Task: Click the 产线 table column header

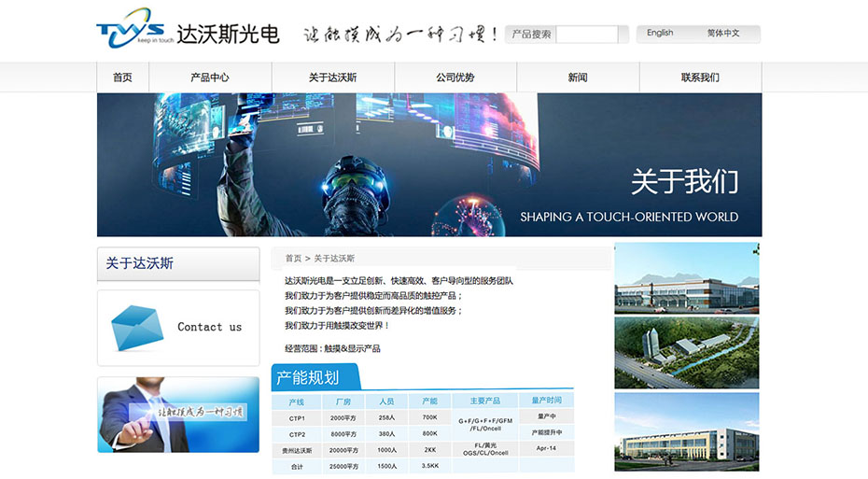Action: point(297,402)
